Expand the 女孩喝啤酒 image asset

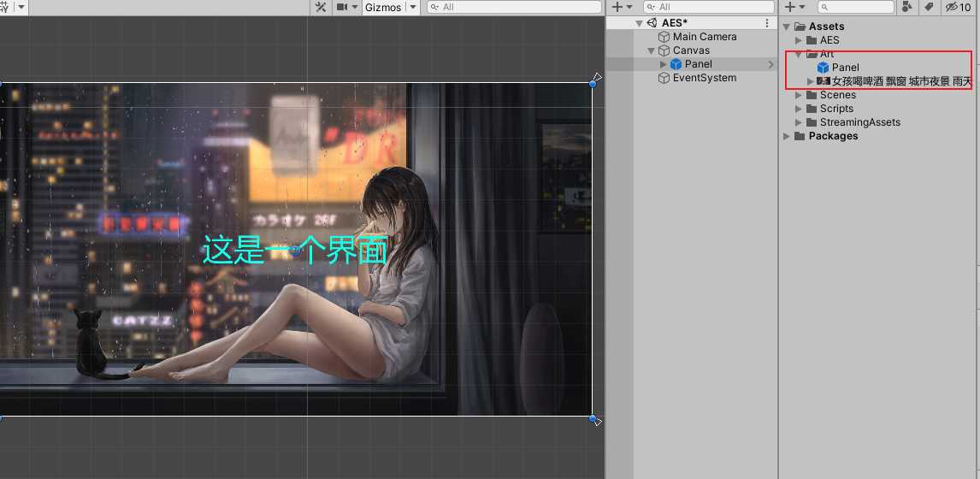(810, 81)
